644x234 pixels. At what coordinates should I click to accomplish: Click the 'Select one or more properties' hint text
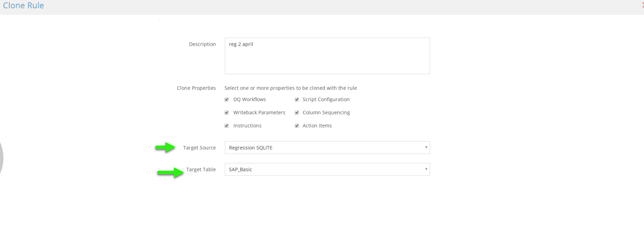click(291, 88)
